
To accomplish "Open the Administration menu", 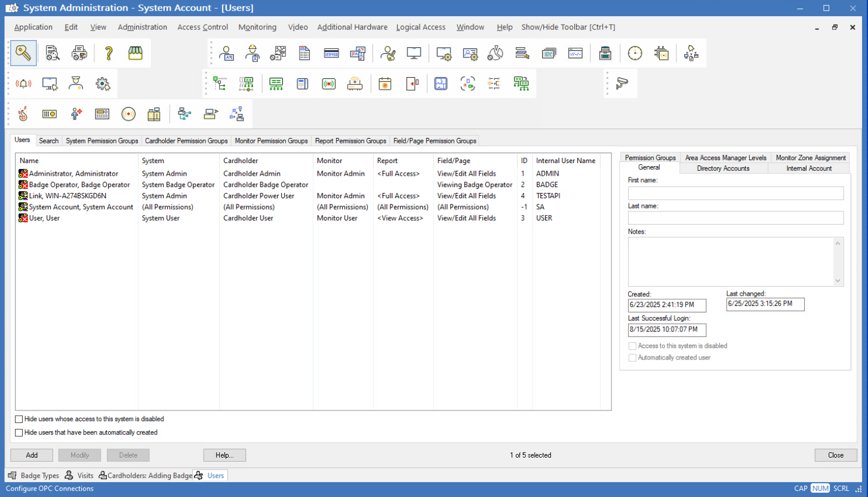I will click(x=142, y=27).
